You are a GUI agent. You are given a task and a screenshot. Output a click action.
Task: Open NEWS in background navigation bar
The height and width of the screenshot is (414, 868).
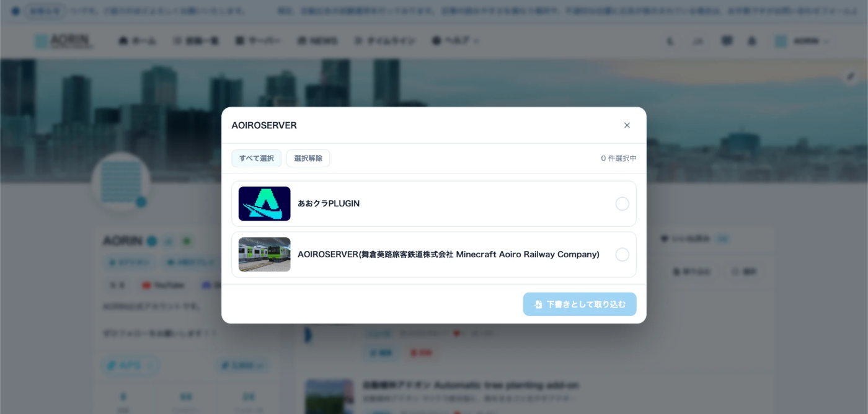pos(317,41)
